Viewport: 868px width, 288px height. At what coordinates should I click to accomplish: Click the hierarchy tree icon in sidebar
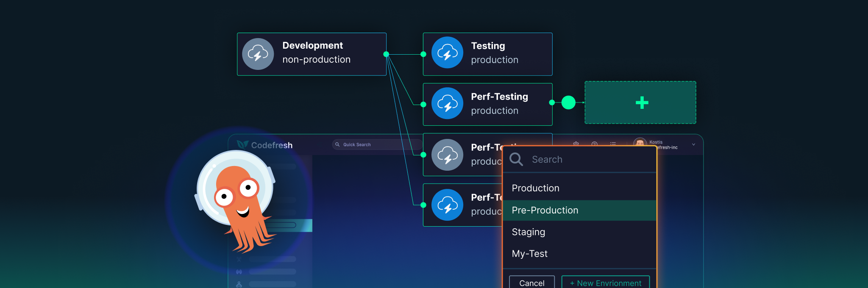pyautogui.click(x=239, y=285)
